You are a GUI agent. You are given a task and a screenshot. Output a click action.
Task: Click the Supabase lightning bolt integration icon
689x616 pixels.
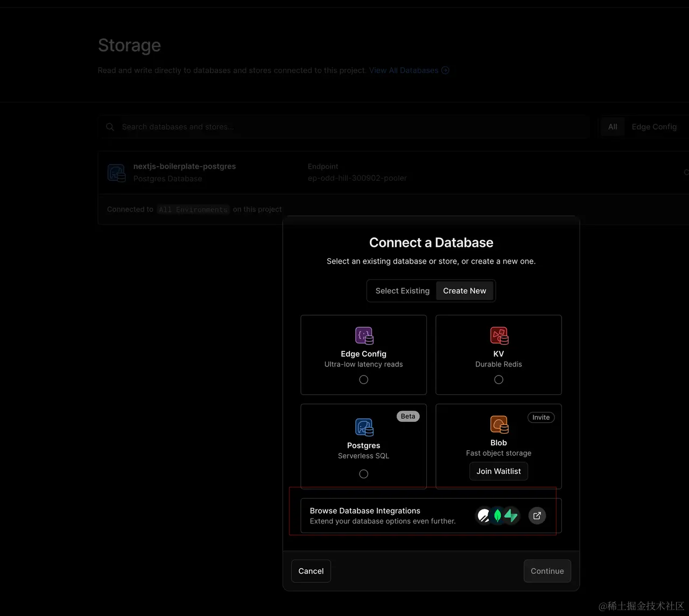(x=511, y=516)
